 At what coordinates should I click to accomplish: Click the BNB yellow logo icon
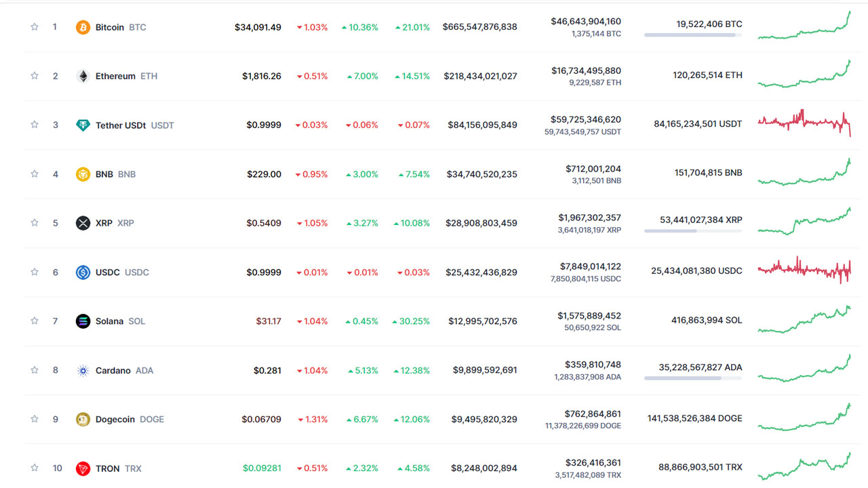83,174
